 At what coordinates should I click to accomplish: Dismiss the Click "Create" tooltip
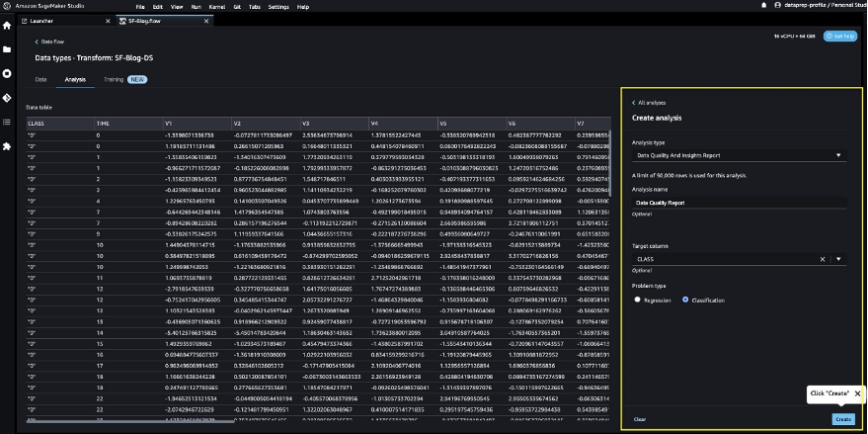(x=857, y=393)
